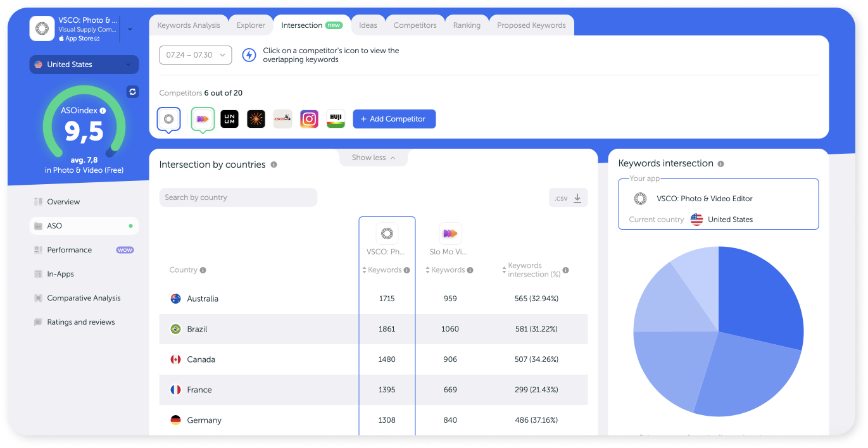868x448 pixels.
Task: Open the Proposed Keywords tab
Action: click(531, 25)
